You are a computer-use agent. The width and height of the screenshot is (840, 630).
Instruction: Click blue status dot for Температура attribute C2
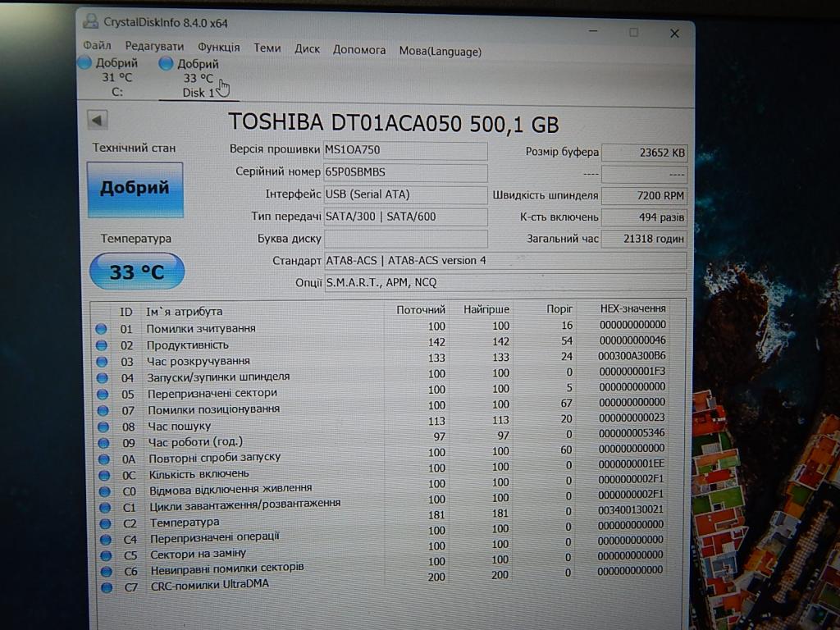pos(106,523)
